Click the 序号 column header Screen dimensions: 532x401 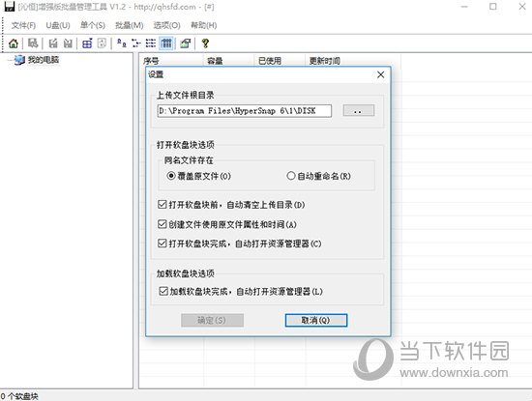click(x=171, y=61)
